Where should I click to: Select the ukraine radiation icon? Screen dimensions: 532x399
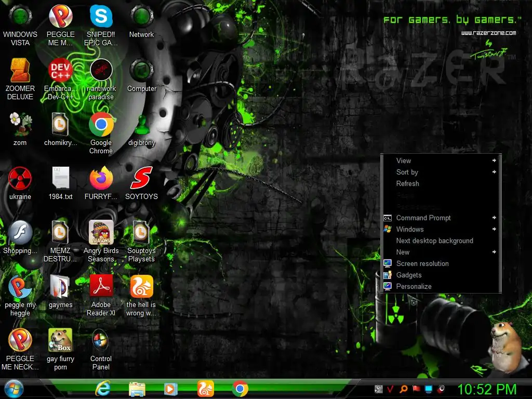(20, 183)
